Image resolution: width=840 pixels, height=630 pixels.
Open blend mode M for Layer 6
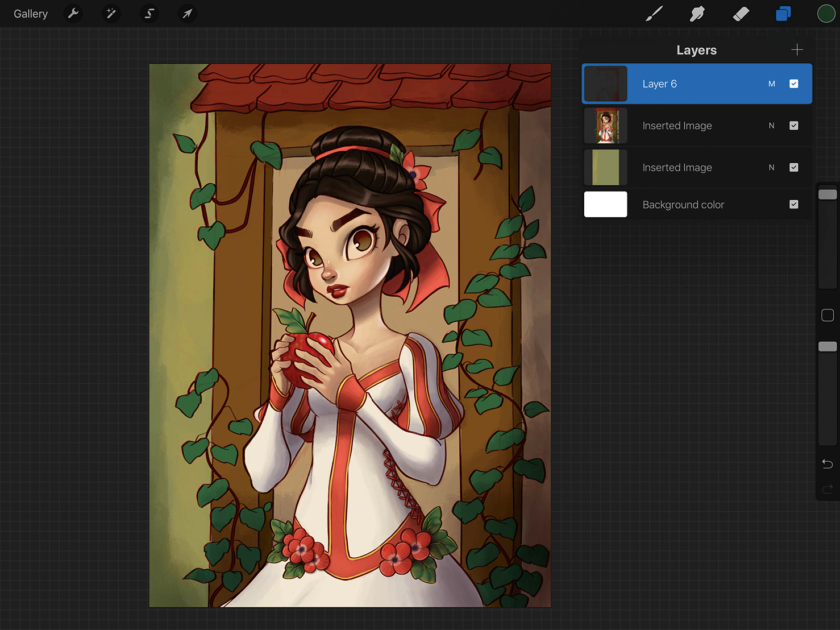tap(772, 84)
